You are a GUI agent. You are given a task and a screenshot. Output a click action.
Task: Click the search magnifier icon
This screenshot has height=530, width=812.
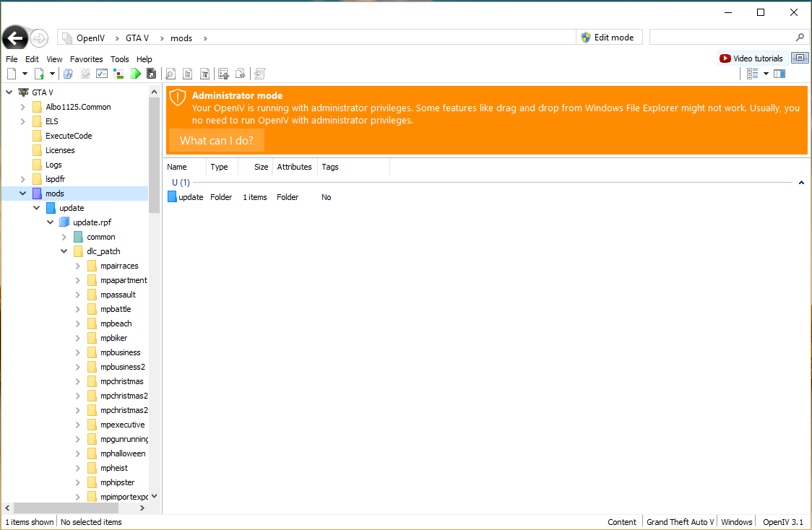pos(800,38)
